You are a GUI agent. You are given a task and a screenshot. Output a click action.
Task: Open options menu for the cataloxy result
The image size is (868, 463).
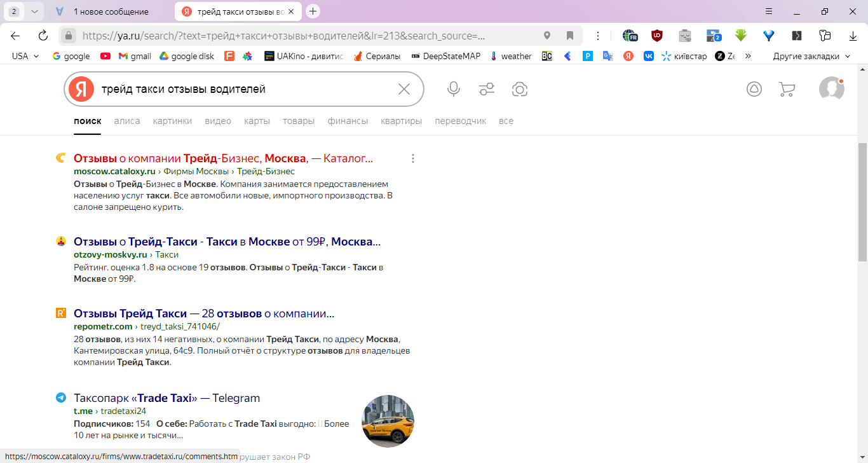tap(413, 158)
